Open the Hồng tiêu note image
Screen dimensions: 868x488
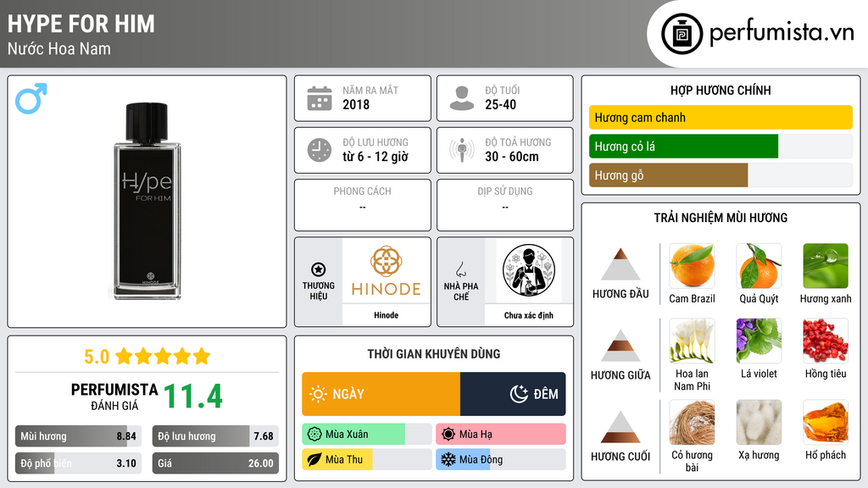pyautogui.click(x=826, y=341)
